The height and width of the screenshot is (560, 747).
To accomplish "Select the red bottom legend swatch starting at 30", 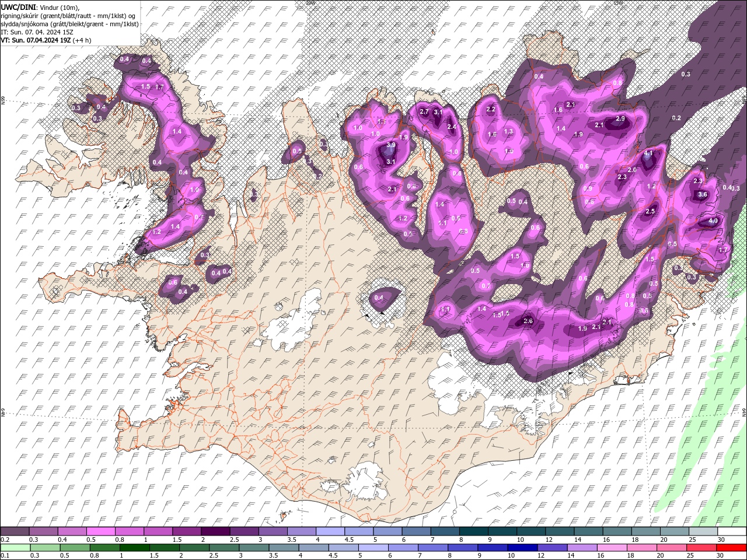I will (x=731, y=548).
